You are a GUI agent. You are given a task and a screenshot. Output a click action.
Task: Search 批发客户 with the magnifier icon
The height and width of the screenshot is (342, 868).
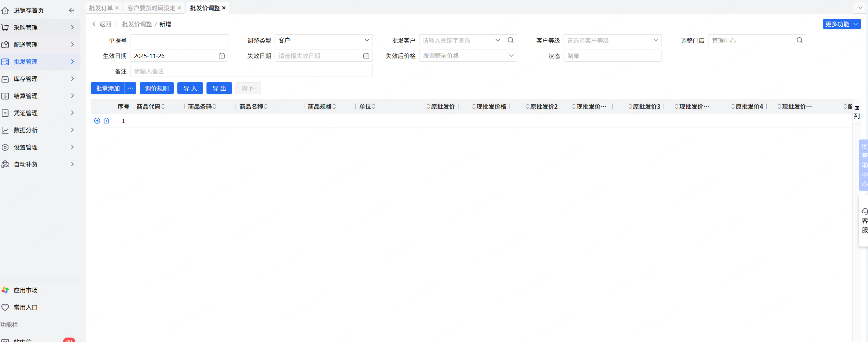(511, 40)
